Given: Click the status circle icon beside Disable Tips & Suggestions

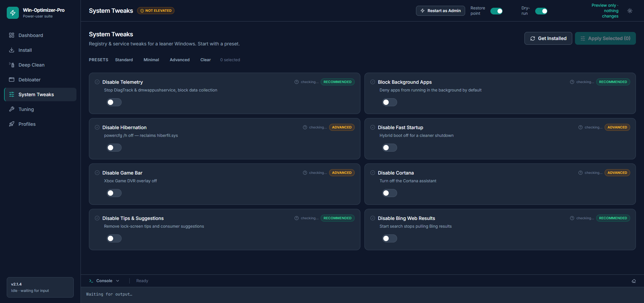Looking at the screenshot, I should coord(97,218).
